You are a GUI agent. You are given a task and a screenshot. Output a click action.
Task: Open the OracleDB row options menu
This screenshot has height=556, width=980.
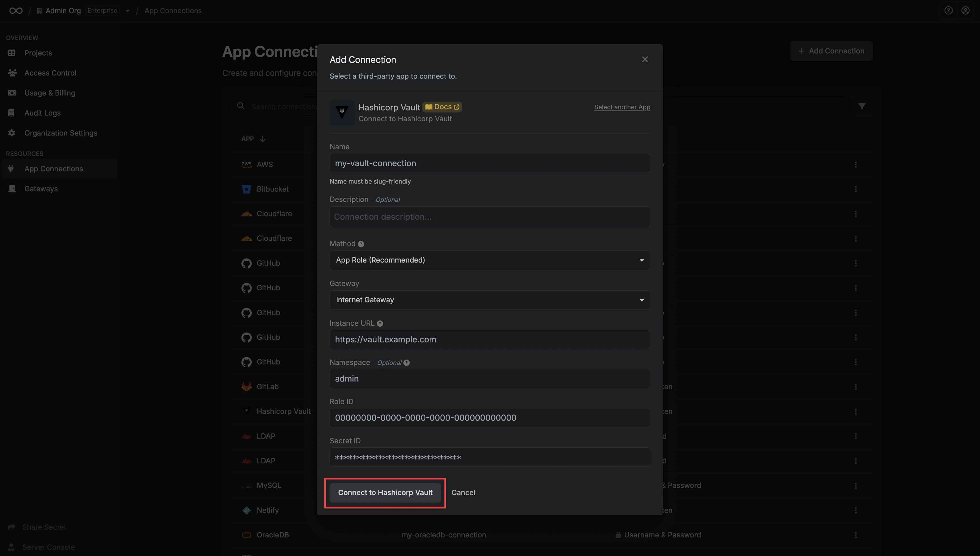pos(856,535)
